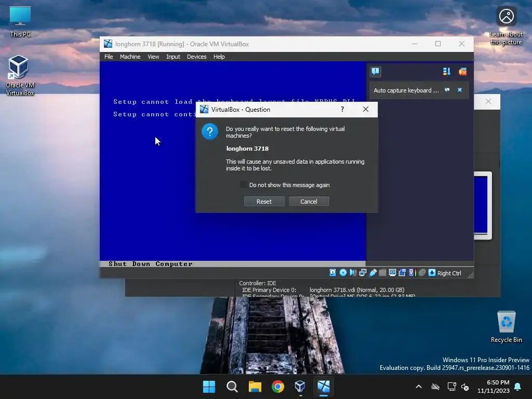Click the hard disk activity status icon

pyautogui.click(x=333, y=273)
